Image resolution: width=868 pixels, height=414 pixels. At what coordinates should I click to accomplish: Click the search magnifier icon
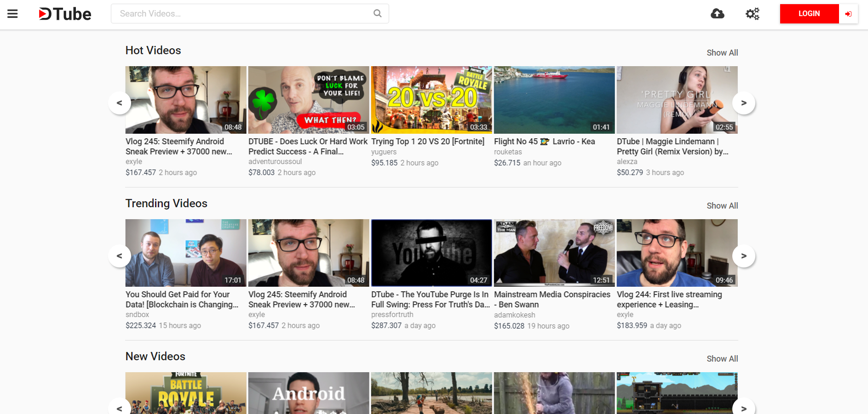(x=377, y=13)
